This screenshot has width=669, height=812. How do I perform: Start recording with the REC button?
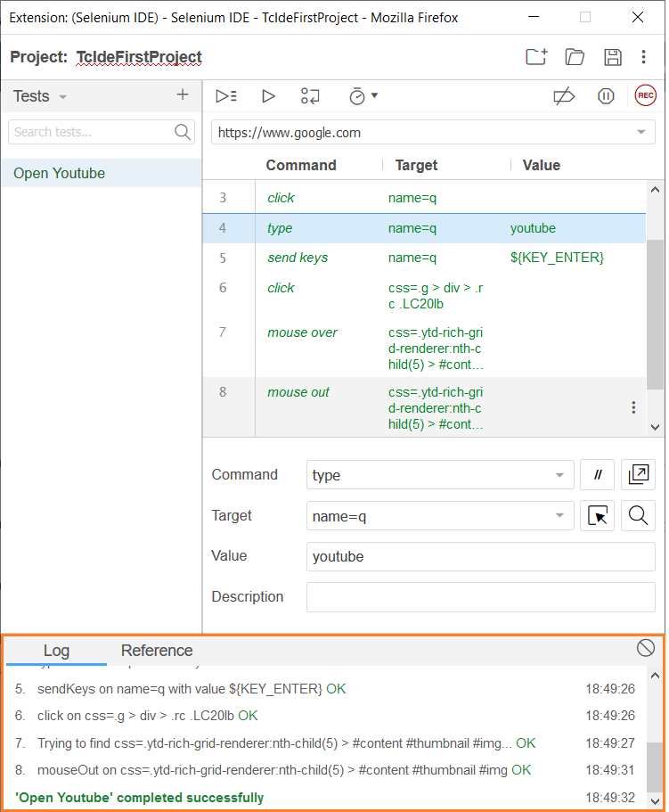tap(645, 95)
